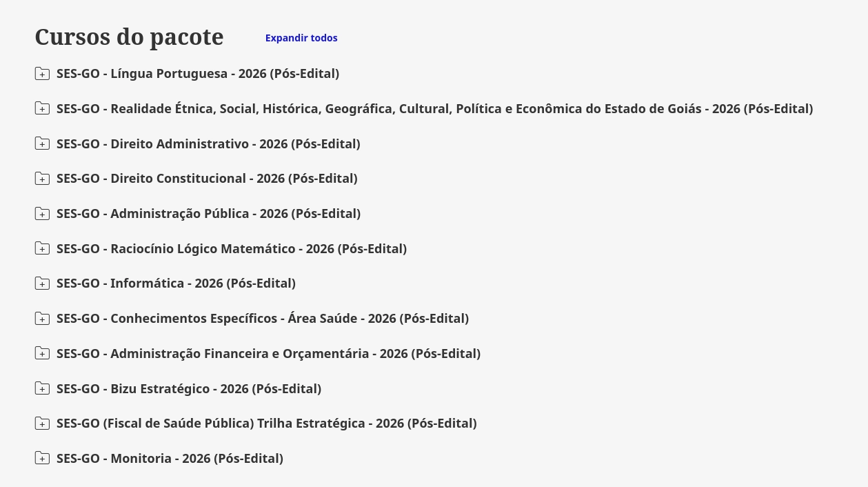This screenshot has width=868, height=487.
Task: Expand the SES-GO Língua Portuguesa course
Action: pos(198,74)
